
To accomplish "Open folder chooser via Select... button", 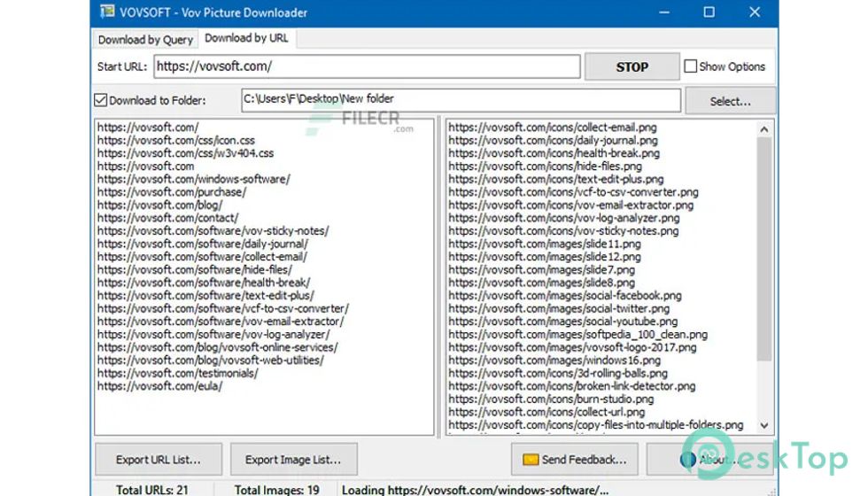I will pos(730,101).
